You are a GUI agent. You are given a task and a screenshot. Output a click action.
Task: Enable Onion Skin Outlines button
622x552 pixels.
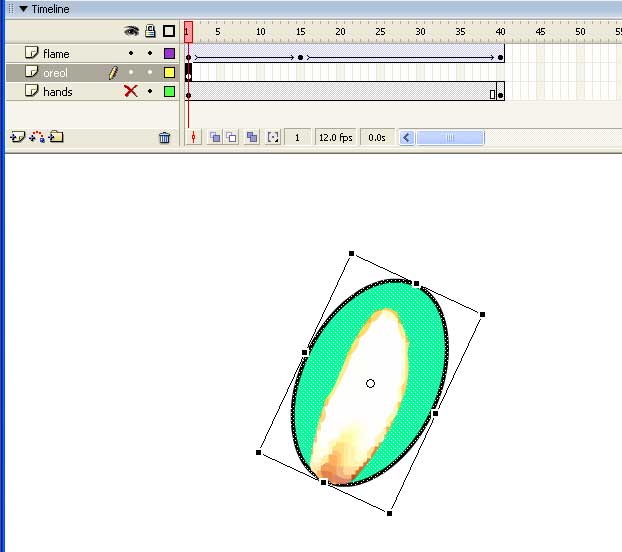click(x=231, y=138)
